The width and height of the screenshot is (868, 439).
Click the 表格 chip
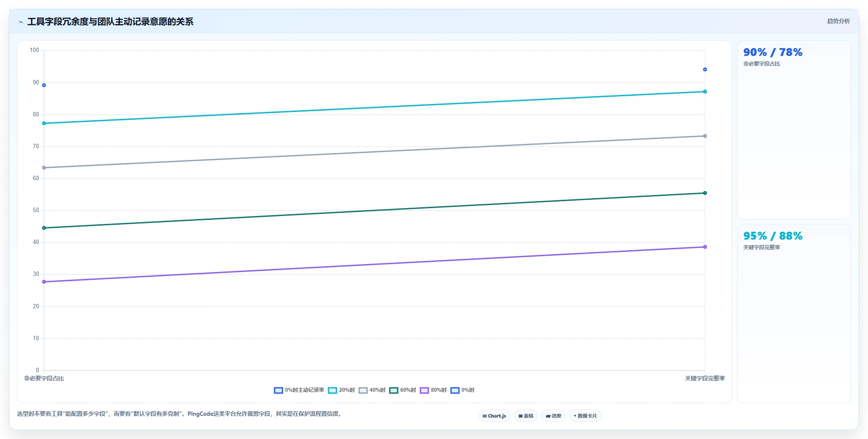pyautogui.click(x=526, y=416)
